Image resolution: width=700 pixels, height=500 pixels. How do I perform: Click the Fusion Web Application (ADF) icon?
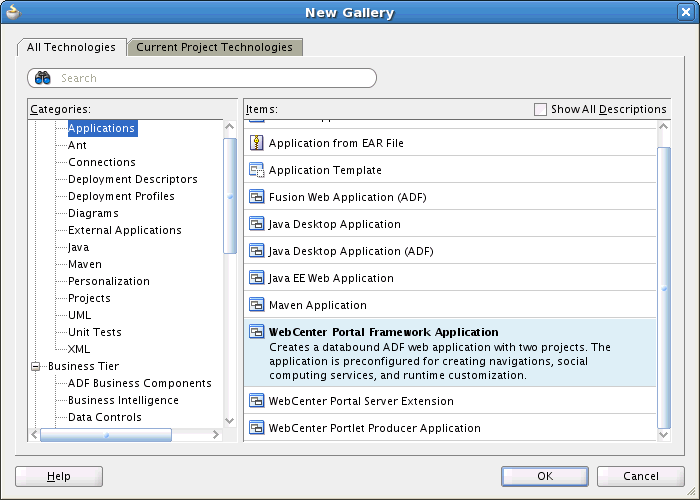256,197
